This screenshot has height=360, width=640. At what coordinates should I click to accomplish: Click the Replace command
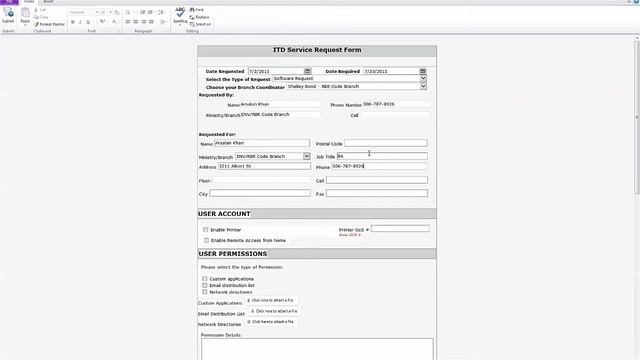coord(200,17)
